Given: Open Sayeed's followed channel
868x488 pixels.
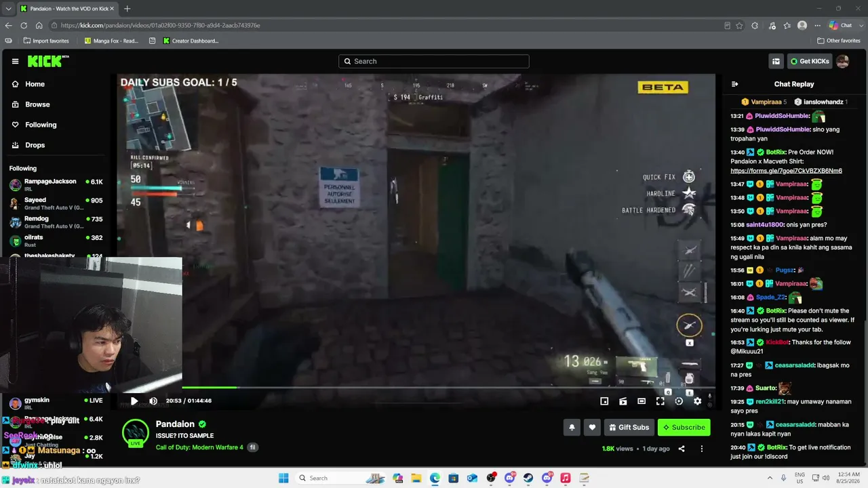Looking at the screenshot, I should pos(56,203).
